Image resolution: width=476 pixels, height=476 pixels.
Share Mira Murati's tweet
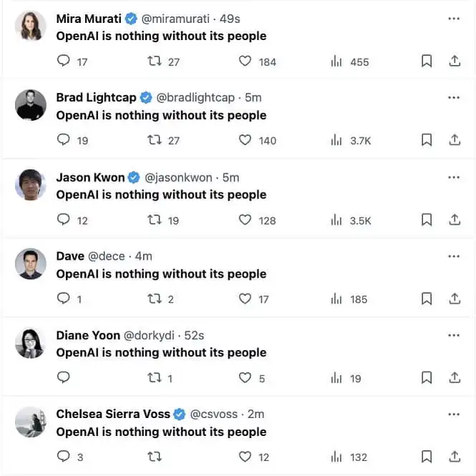pyautogui.click(x=455, y=62)
